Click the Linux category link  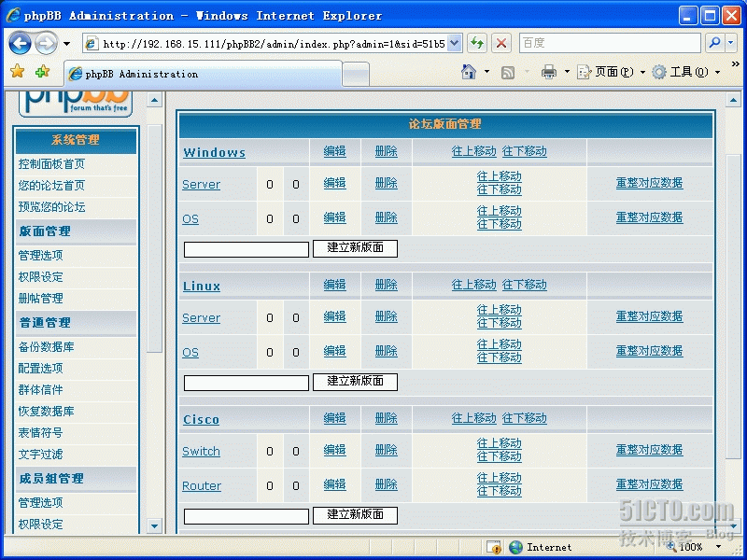[202, 287]
